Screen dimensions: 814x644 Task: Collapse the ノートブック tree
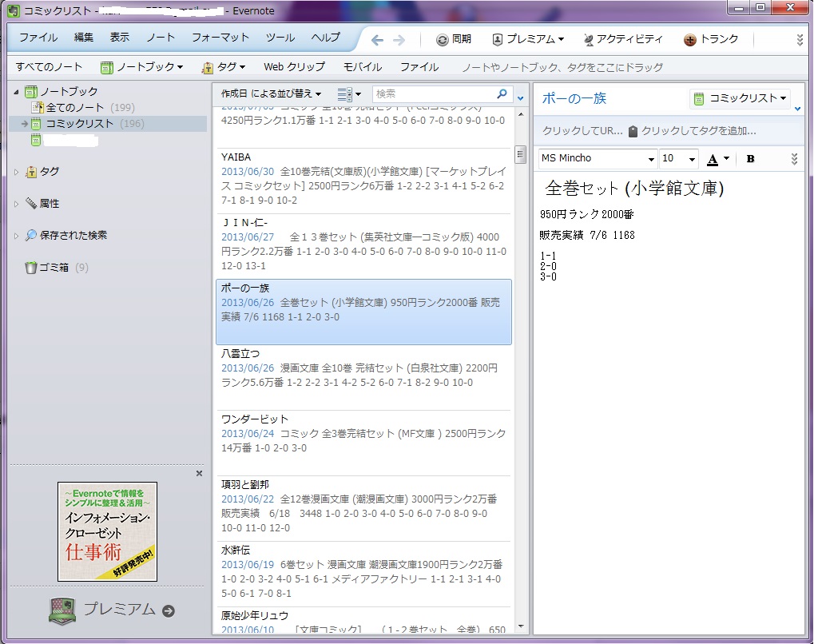[x=16, y=92]
